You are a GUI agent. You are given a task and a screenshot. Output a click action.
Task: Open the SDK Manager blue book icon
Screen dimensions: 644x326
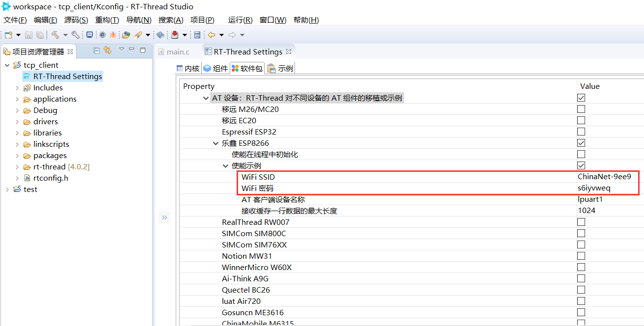click(x=160, y=34)
